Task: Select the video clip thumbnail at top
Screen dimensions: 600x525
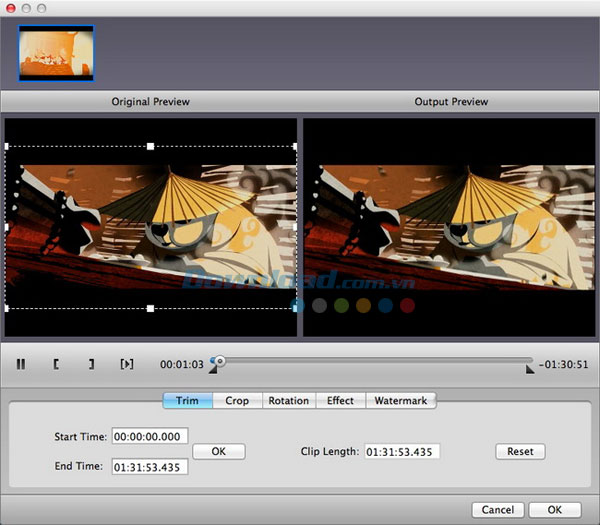Action: [x=57, y=53]
